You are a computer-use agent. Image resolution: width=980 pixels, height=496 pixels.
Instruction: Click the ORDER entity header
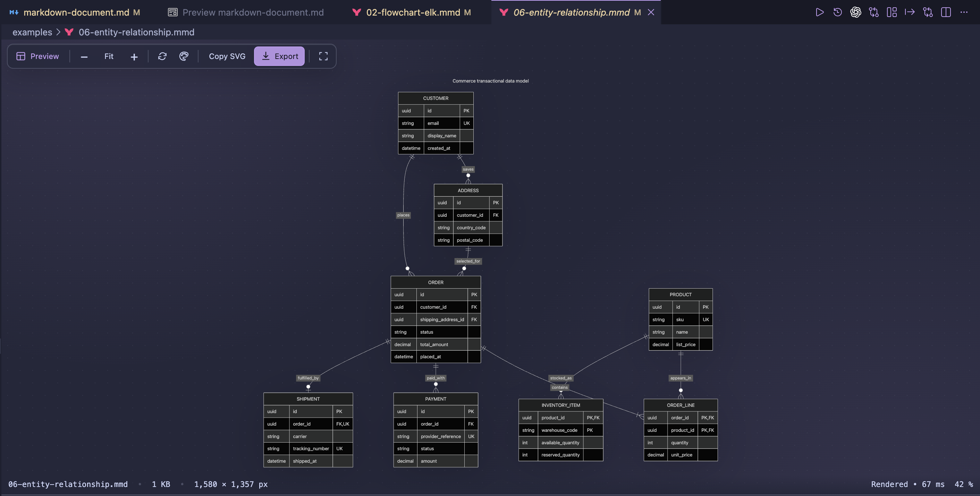pos(436,282)
